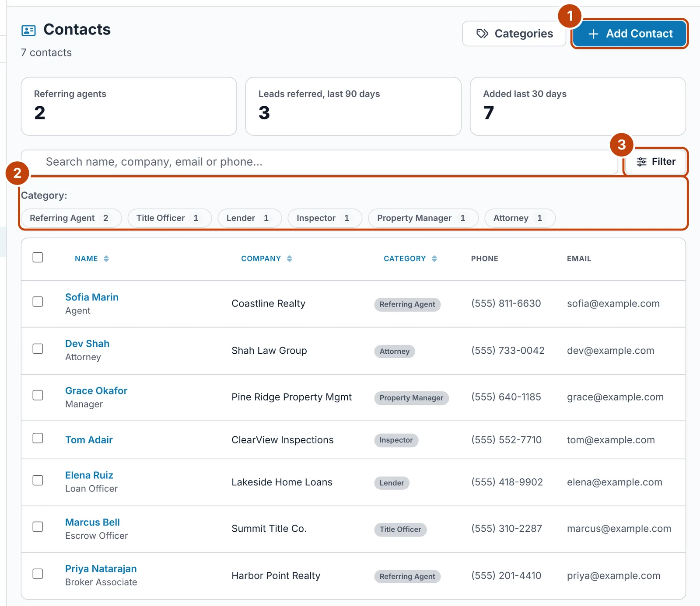Image resolution: width=700 pixels, height=606 pixels.
Task: Click the CATEGORY column header
Action: [405, 259]
